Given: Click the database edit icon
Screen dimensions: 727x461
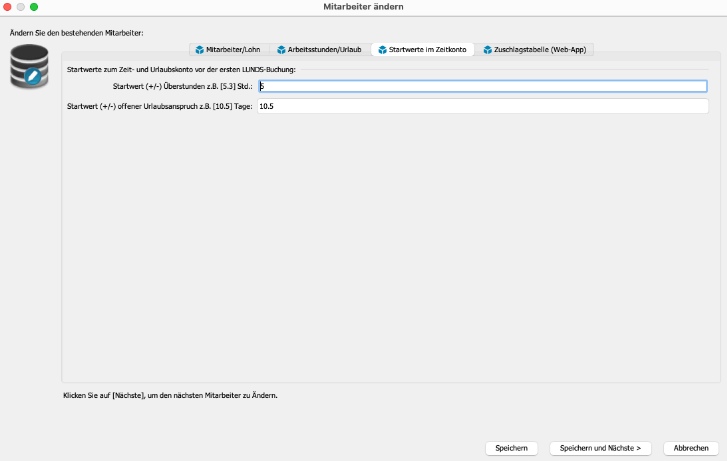Looking at the screenshot, I should click(29, 66).
